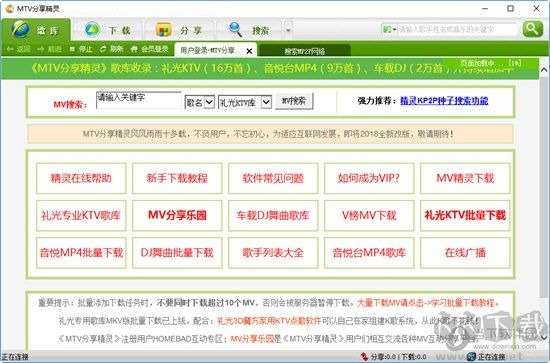Open 新手下载教程
550x363 pixels.
coord(177,178)
